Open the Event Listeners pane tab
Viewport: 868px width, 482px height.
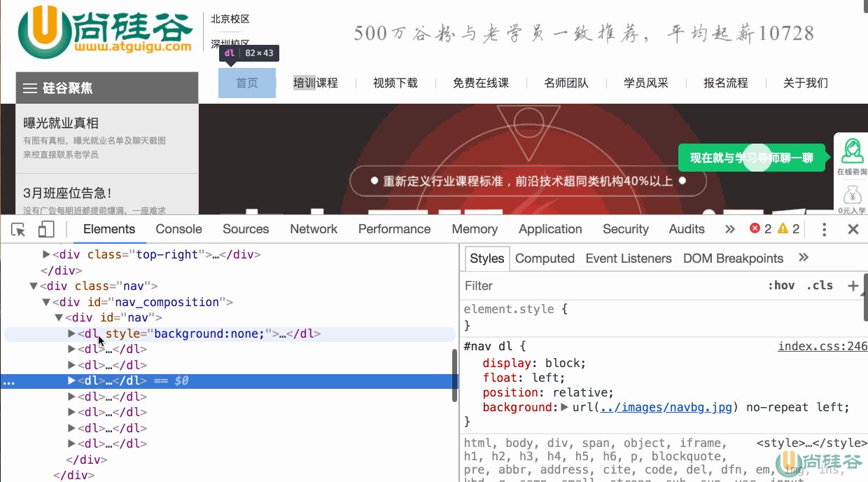[x=629, y=259]
